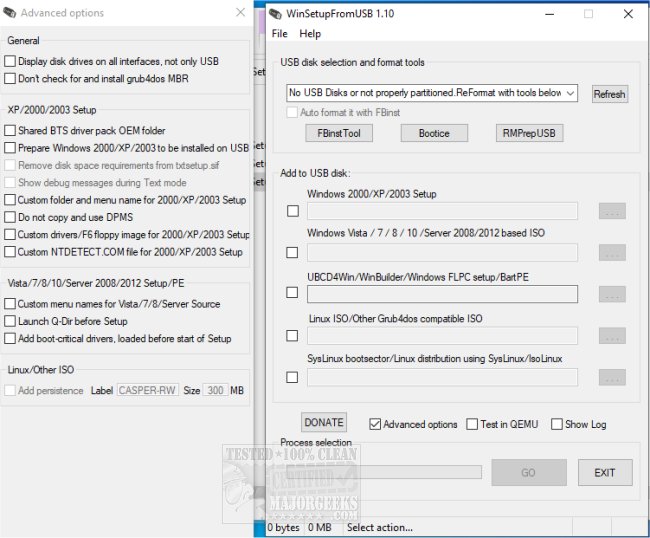Enable SysLinux bootsector checkbox

pos(292,377)
